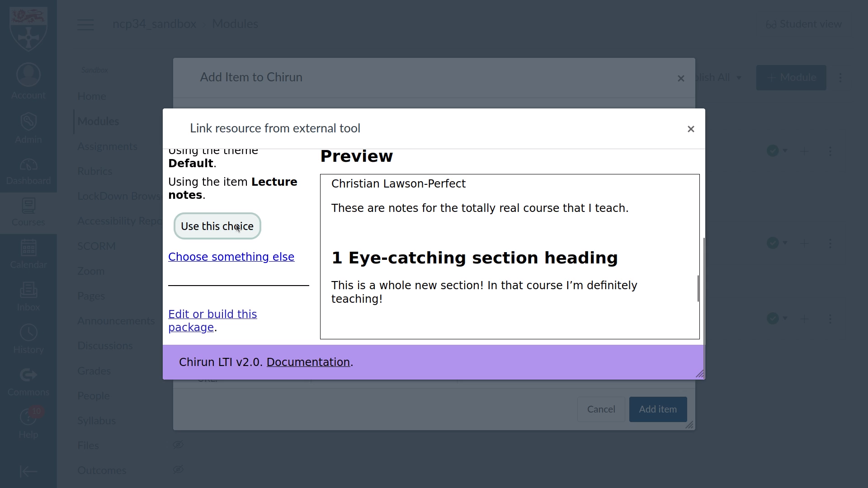Go to the Dashboard icon
The image size is (868, 488).
[28, 165]
